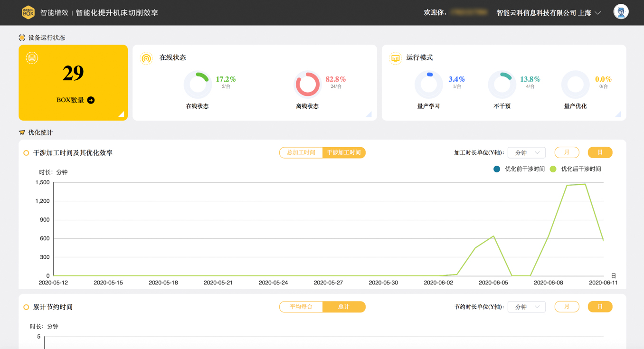Viewport: 644px width, 349px height.
Task: Click the 82.8% offline percentage
Action: point(335,79)
